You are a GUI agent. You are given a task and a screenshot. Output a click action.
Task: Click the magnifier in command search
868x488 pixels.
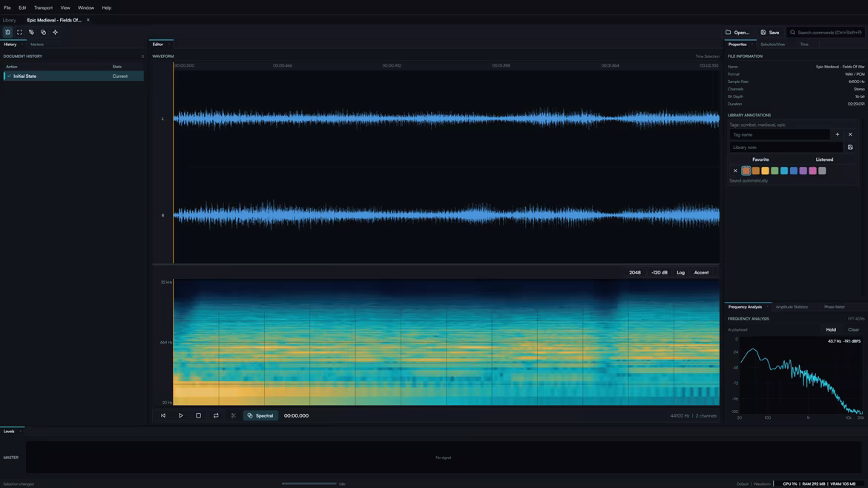pos(793,33)
